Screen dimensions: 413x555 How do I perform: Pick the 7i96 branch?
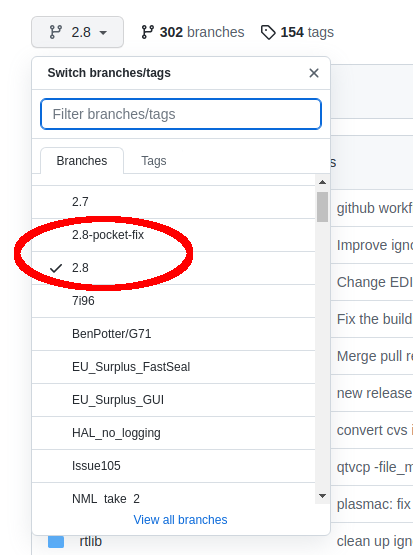click(x=173, y=301)
